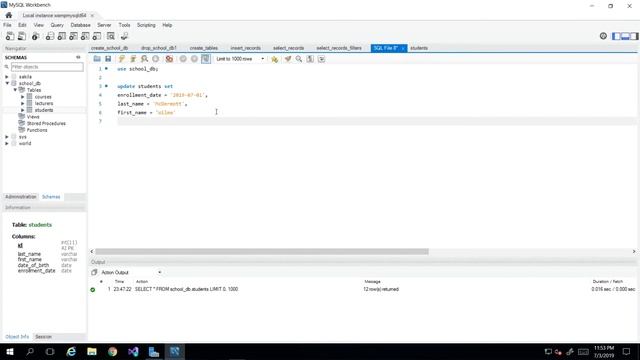This screenshot has height=360, width=640.
Task: Stop the executing query
Action: pyautogui.click(x=156, y=59)
